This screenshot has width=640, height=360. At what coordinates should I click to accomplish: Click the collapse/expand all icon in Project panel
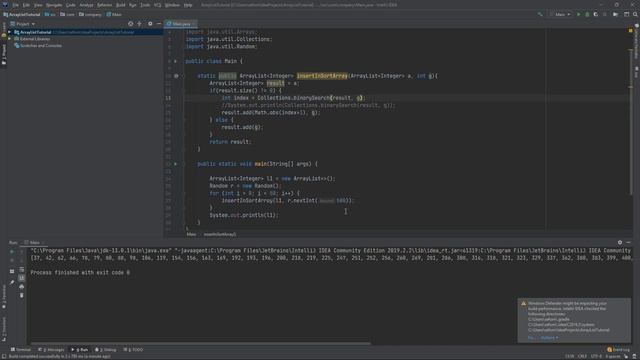pos(140,24)
